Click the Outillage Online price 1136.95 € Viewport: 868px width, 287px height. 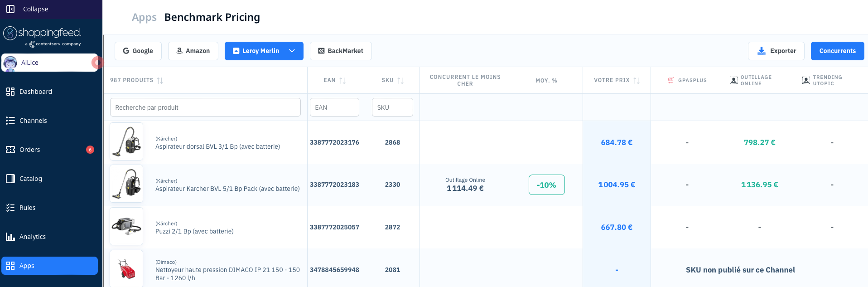[759, 185]
